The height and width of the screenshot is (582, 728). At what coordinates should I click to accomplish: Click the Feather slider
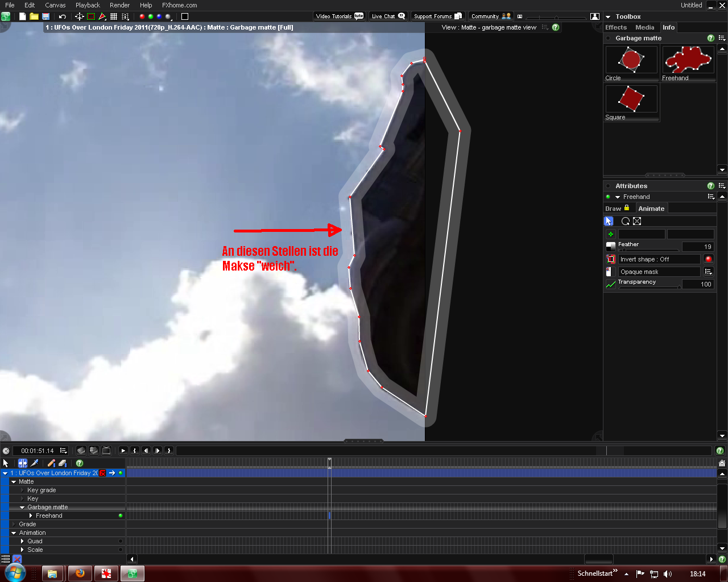648,250
